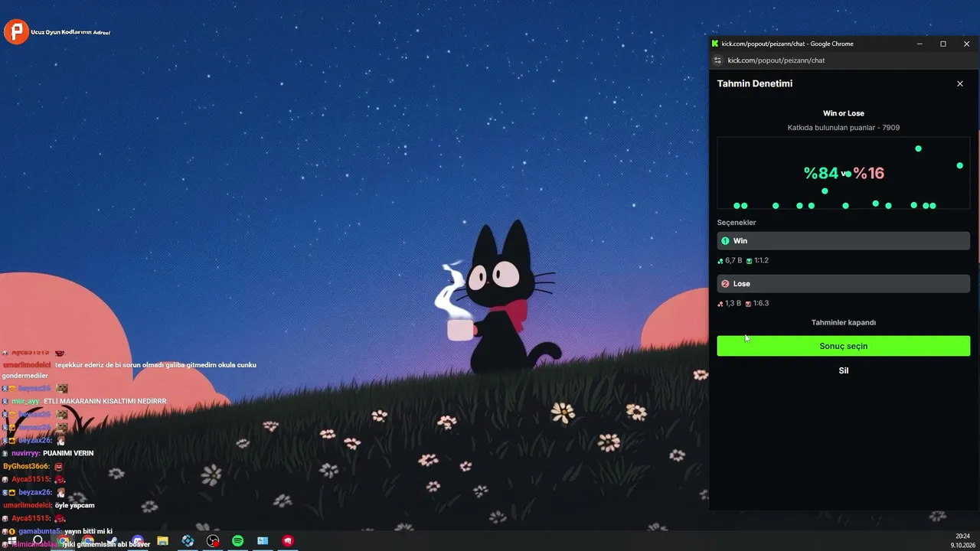Maximize the Kick chat Chrome window
Viewport: 980px width, 551px height.
(x=943, y=44)
